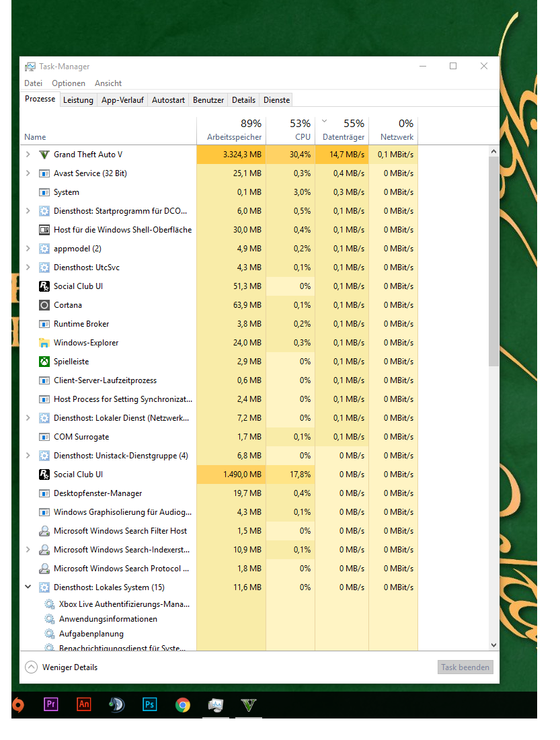Screen dimensions: 560x740
Task: Click the scrollbar up arrow
Action: point(493,151)
